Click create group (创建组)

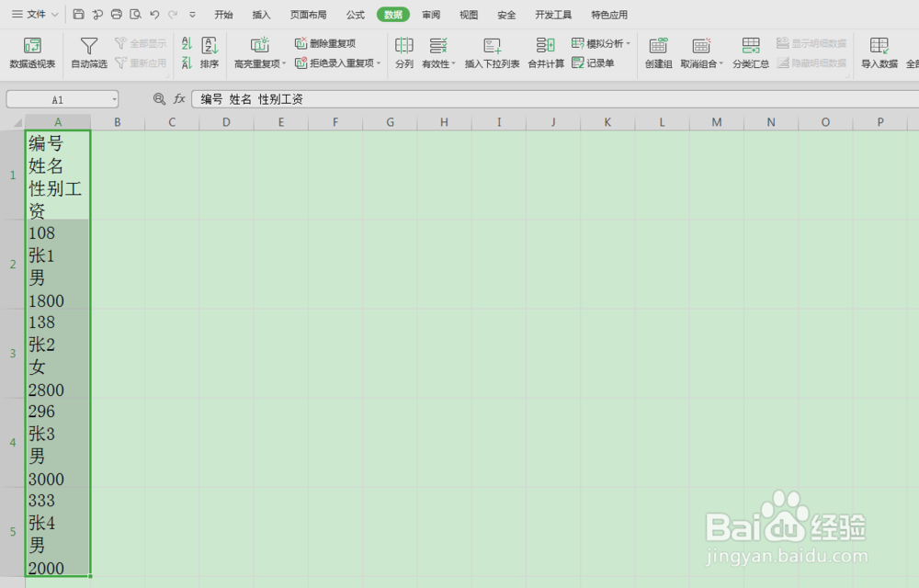click(658, 52)
